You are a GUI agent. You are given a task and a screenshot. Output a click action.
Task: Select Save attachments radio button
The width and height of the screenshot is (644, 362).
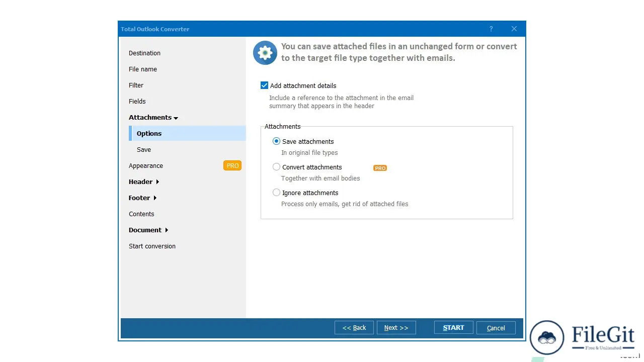pos(276,141)
